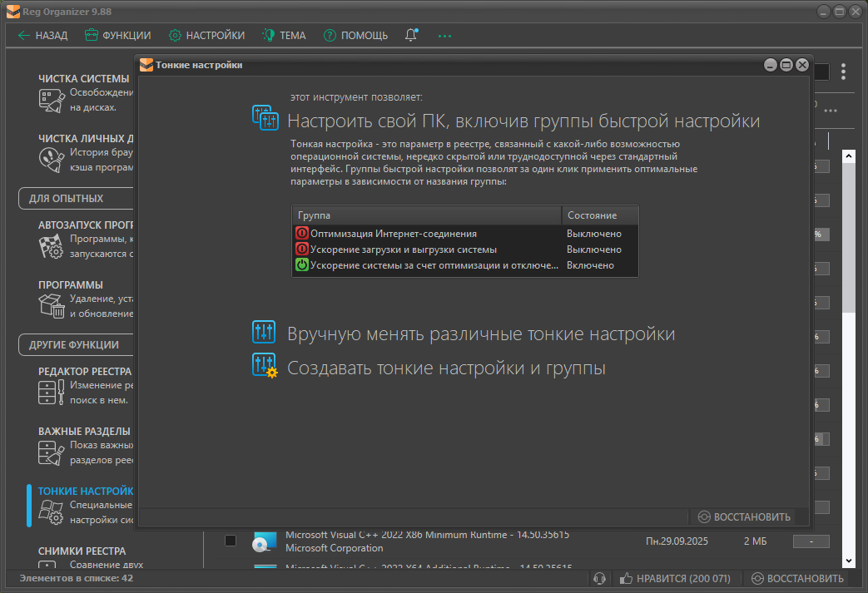The height and width of the screenshot is (593, 868).
Task: Click ВОССТАНОВИТЬ button inside Тонкие настройки dialog
Action: (744, 516)
